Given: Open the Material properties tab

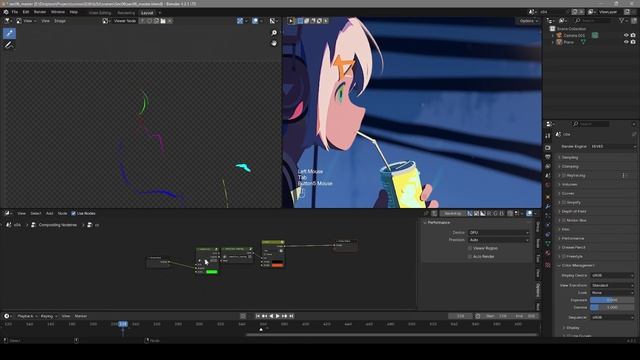Looking at the screenshot, I should coord(548,253).
